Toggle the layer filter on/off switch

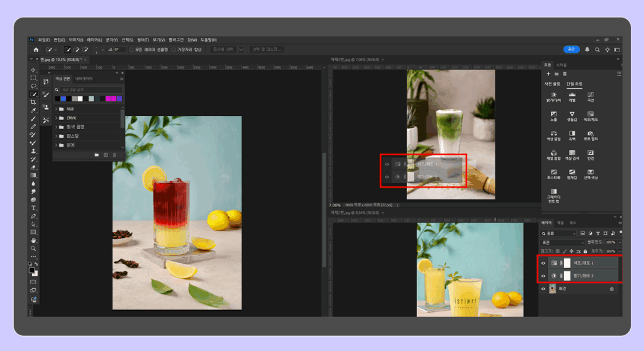coord(620,233)
